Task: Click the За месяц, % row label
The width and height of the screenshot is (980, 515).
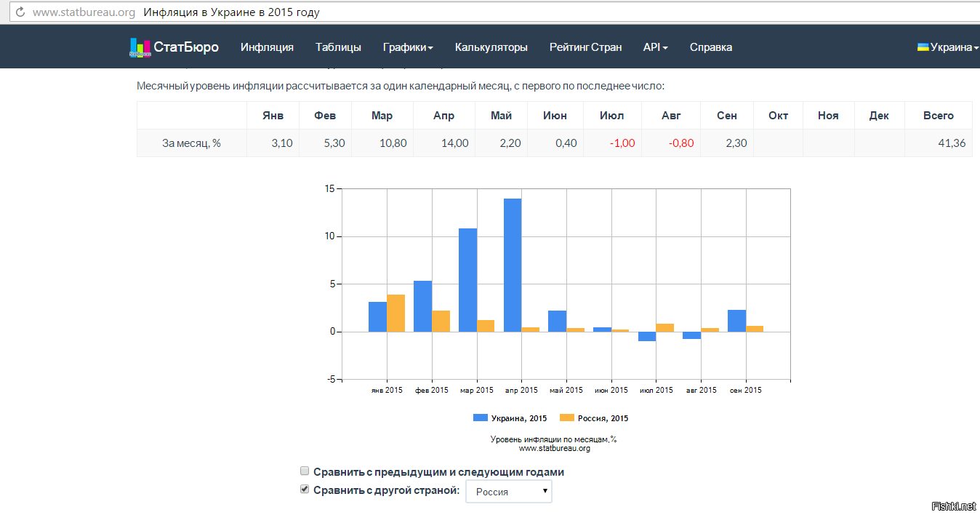Action: [x=191, y=143]
